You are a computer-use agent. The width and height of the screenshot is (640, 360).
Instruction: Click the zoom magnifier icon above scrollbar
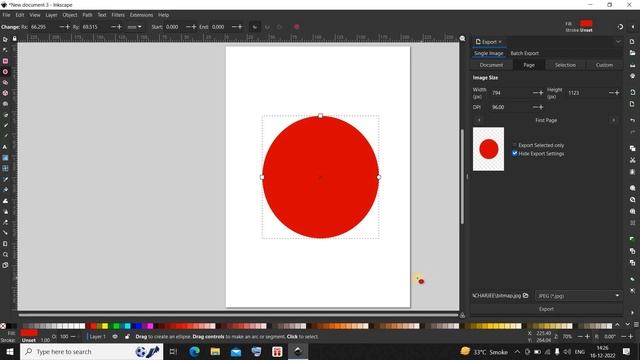462,38
